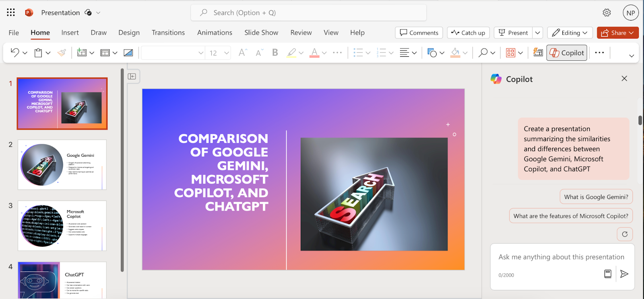Apply numbered list formatting
Image resolution: width=644 pixels, height=299 pixels.
pyautogui.click(x=381, y=53)
